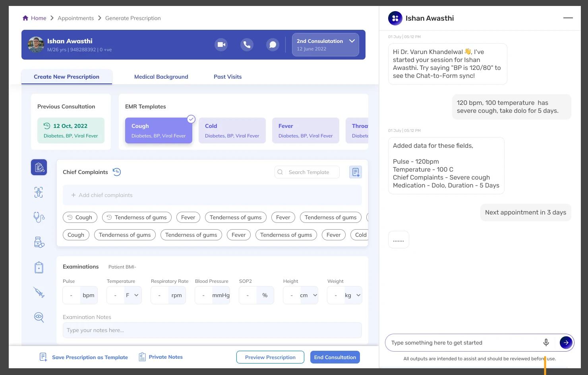The image size is (588, 375).
Task: Go to Appointments in the breadcrumb
Action: 76,18
